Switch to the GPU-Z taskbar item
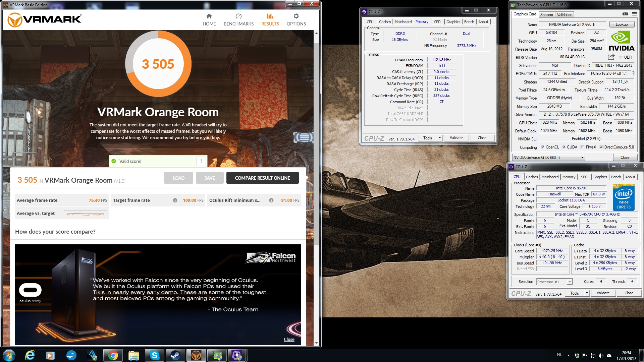The image size is (644, 362). point(216,355)
